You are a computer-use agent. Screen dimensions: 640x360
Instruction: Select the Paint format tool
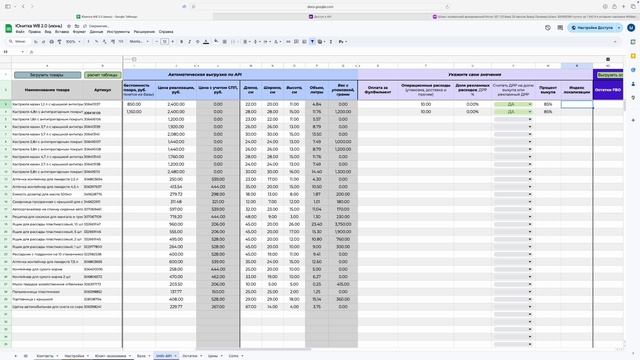click(59, 42)
